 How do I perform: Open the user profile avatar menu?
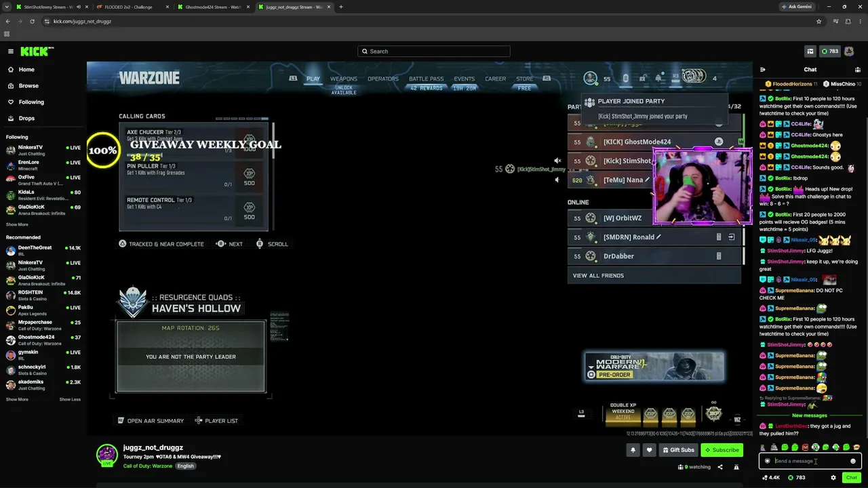[849, 52]
